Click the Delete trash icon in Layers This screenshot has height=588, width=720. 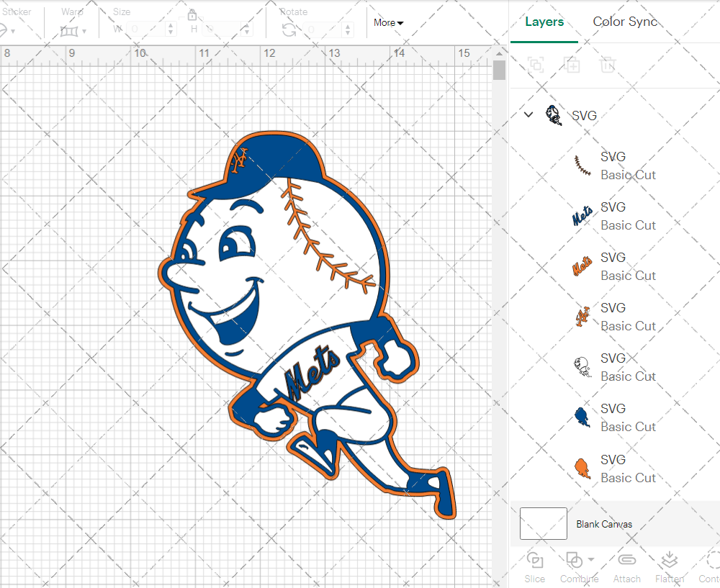tap(608, 65)
